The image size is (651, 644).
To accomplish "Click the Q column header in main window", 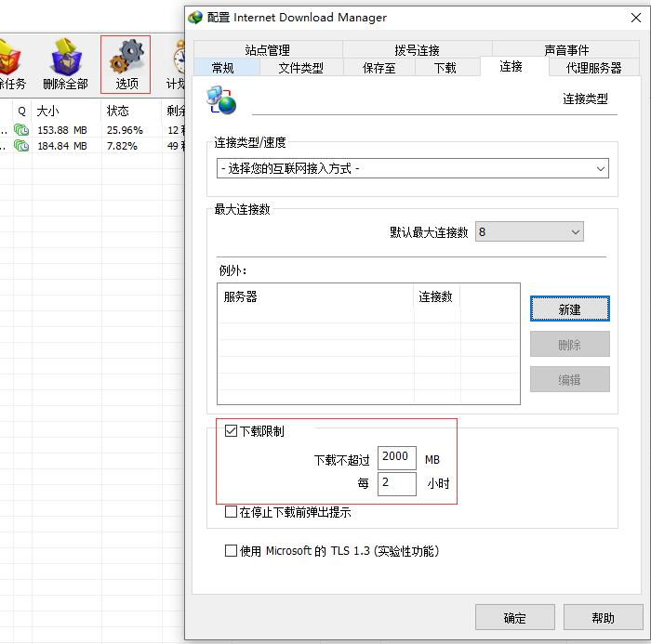I will (22, 112).
